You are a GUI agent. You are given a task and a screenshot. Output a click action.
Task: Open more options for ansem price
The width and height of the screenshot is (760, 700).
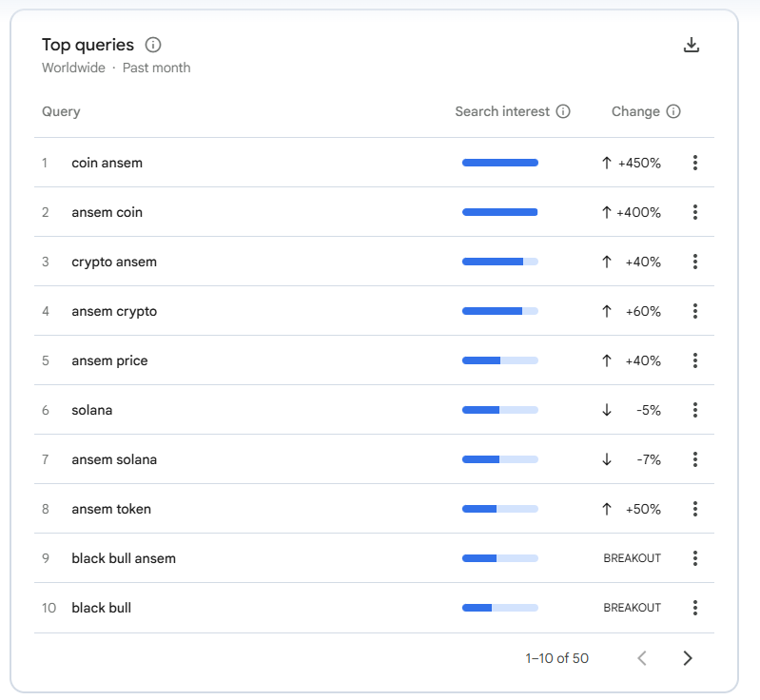coord(695,360)
